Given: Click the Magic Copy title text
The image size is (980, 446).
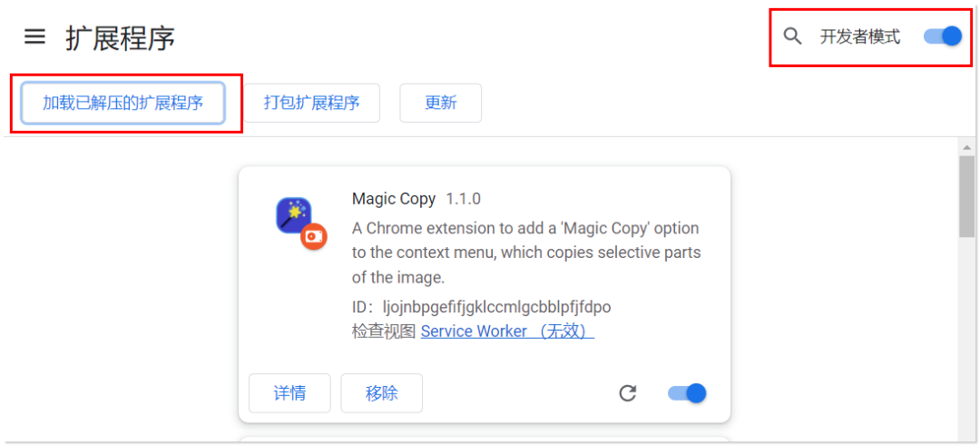Looking at the screenshot, I should point(394,199).
